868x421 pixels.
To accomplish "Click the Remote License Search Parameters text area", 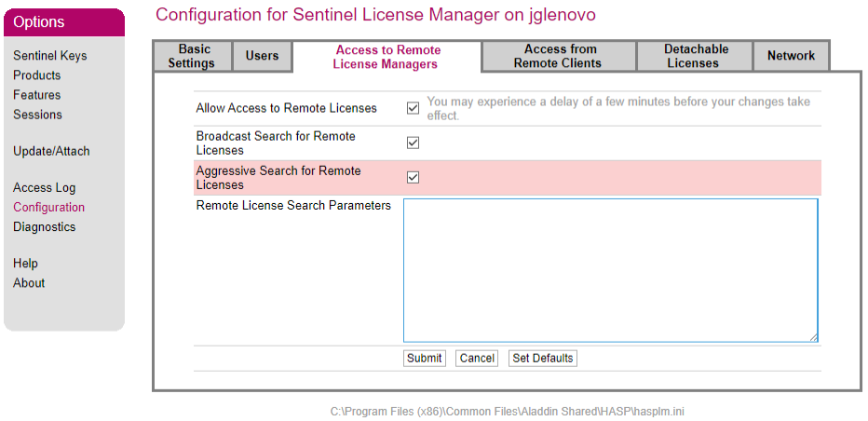I will pyautogui.click(x=611, y=270).
